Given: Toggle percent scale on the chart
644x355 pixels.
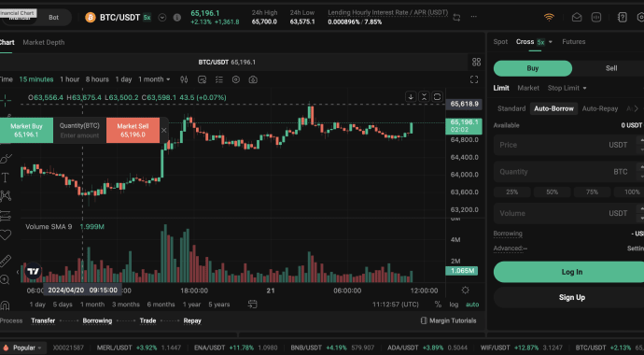Looking at the screenshot, I should tap(438, 305).
